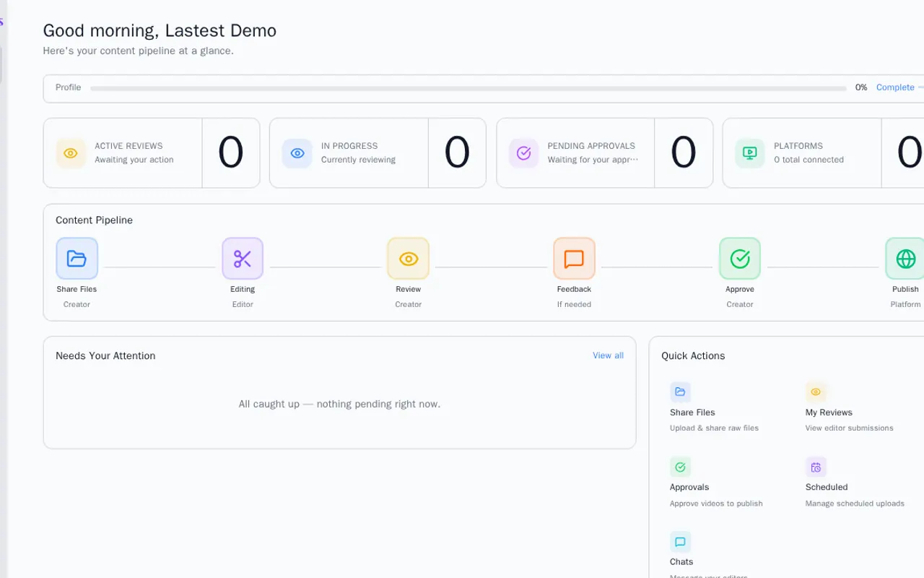
Task: Click the 'If needed' label under Feedback
Action: click(574, 304)
